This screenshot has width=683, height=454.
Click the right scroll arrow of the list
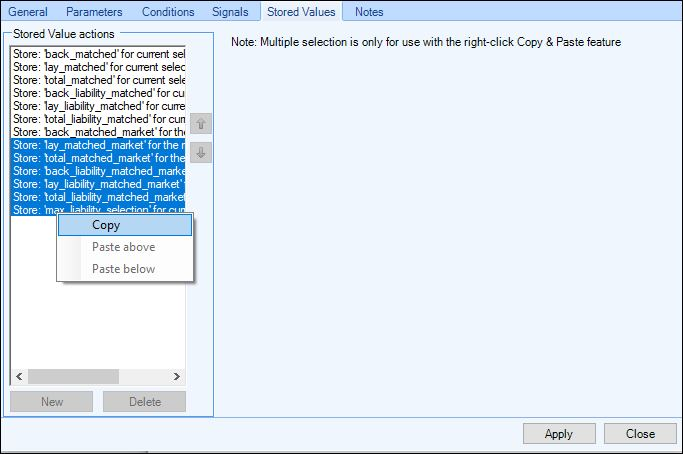[x=176, y=376]
